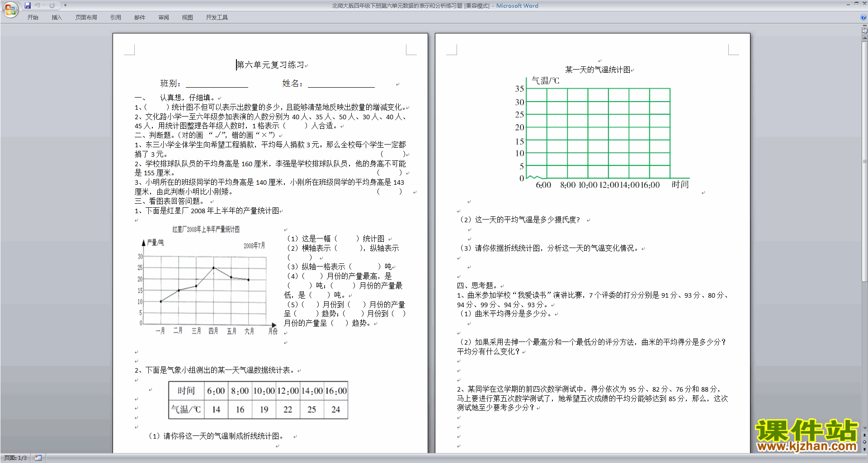Click the heading 四、思考题
The height and width of the screenshot is (463, 868).
point(477,286)
